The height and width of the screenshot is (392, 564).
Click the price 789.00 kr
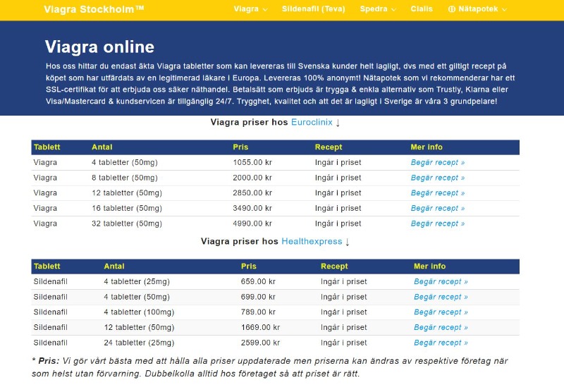[x=258, y=312]
